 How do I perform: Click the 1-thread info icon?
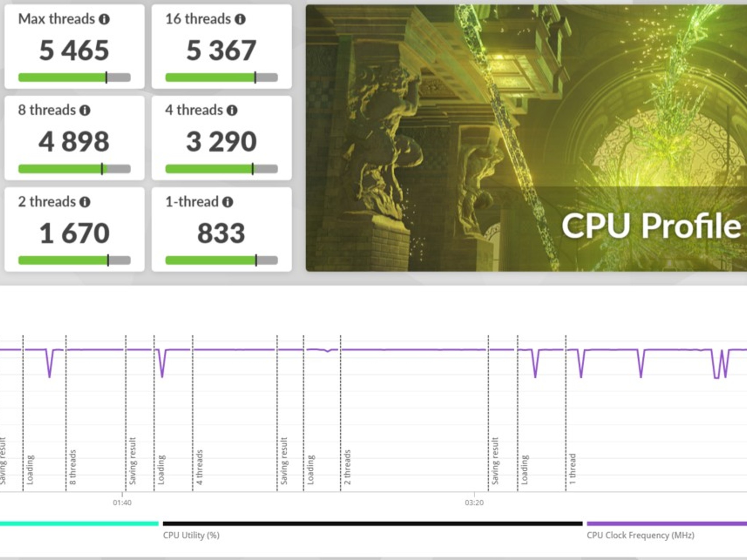(228, 202)
